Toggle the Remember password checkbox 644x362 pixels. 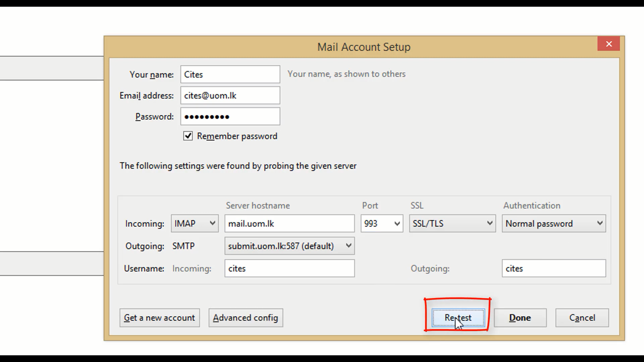[188, 136]
